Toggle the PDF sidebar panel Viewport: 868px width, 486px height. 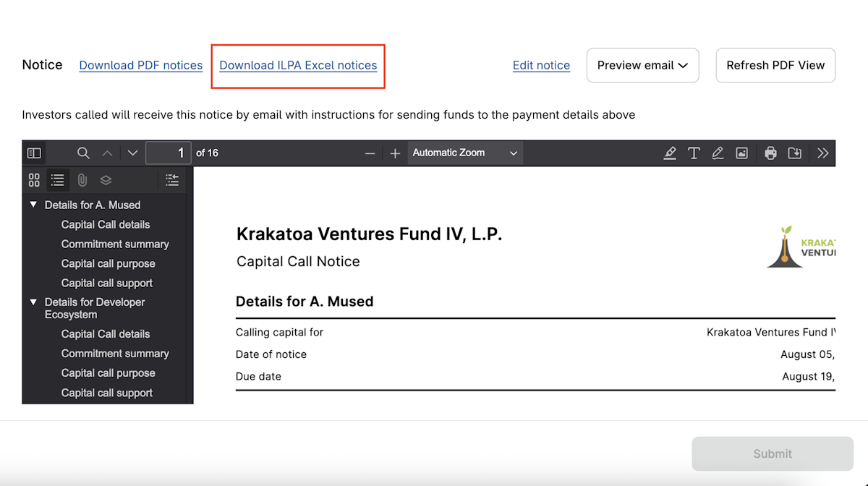point(34,153)
